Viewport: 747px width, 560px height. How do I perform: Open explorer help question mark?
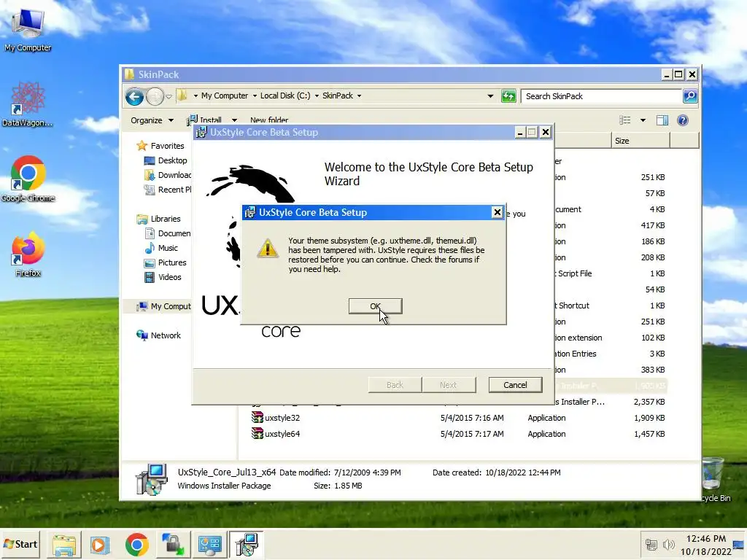[x=682, y=120]
